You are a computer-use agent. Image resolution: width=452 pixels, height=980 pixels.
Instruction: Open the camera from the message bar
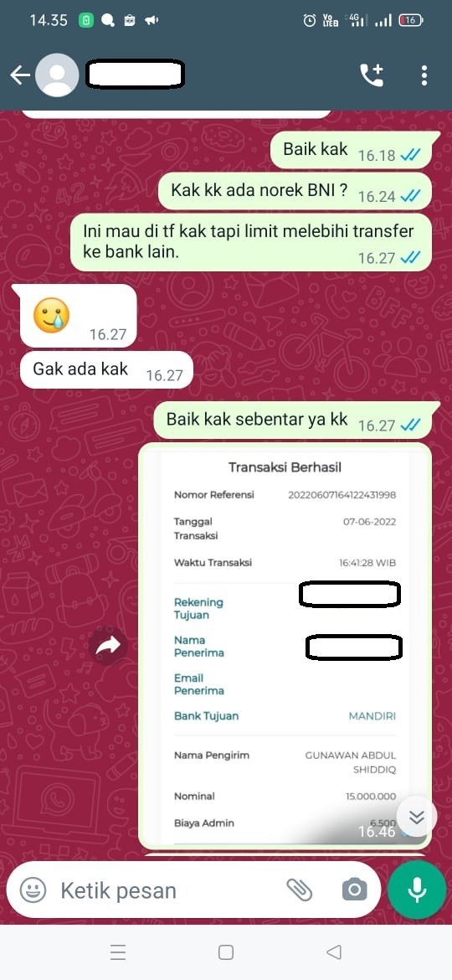point(355,890)
